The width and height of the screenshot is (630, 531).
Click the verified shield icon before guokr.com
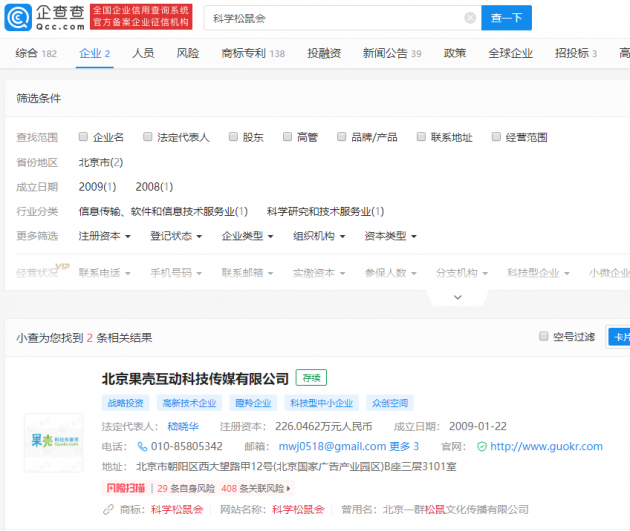click(x=482, y=446)
